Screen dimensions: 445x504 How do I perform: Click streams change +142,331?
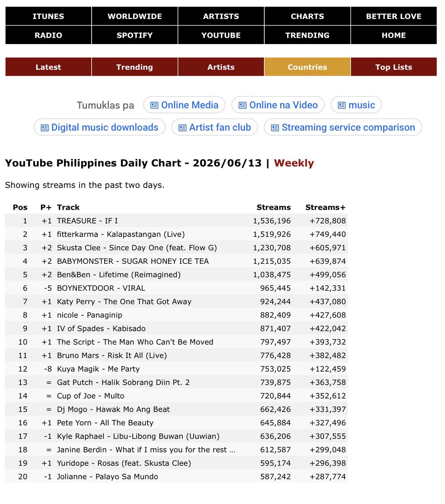pyautogui.click(x=328, y=288)
